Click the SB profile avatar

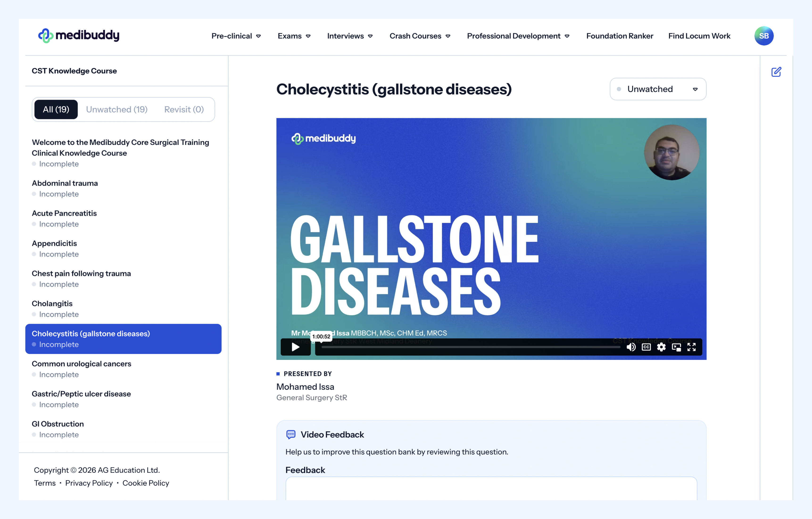point(763,36)
